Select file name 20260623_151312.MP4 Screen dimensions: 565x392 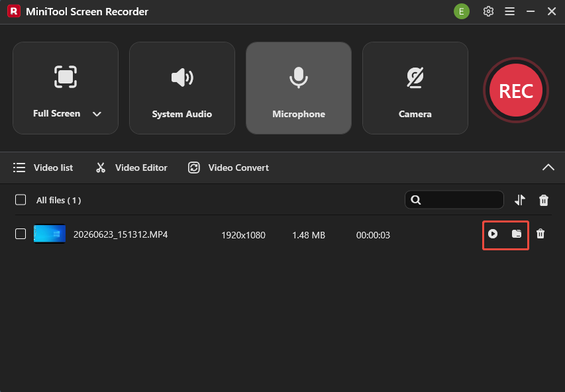121,234
